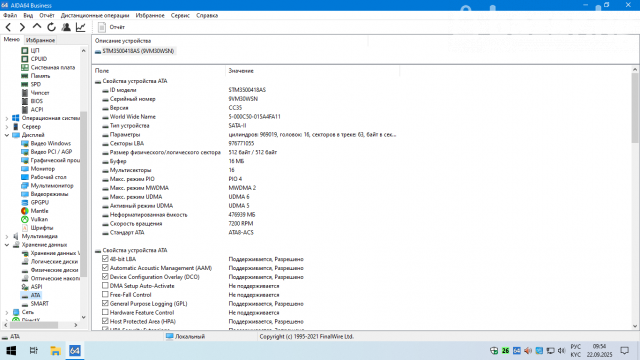Select Видео PCI / AGP item

pyautogui.click(x=51, y=152)
